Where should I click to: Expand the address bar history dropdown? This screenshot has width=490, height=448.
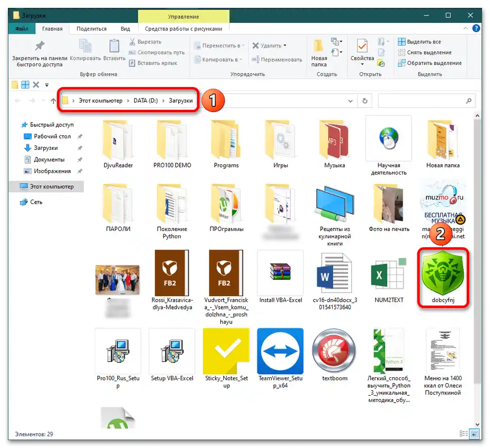click(350, 101)
